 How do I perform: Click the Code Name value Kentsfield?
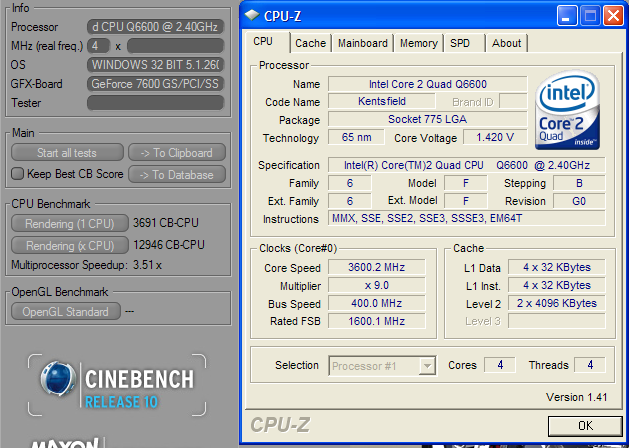tap(381, 101)
